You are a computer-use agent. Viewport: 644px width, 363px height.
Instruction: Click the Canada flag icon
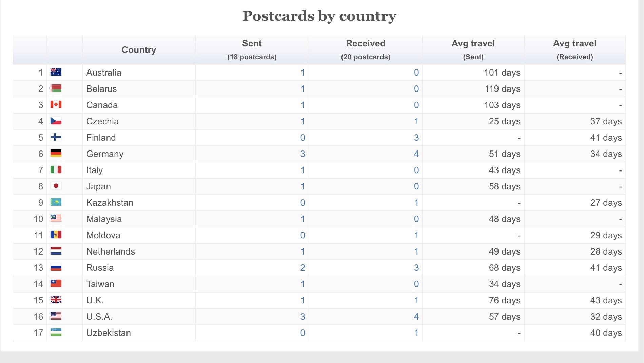click(x=56, y=105)
